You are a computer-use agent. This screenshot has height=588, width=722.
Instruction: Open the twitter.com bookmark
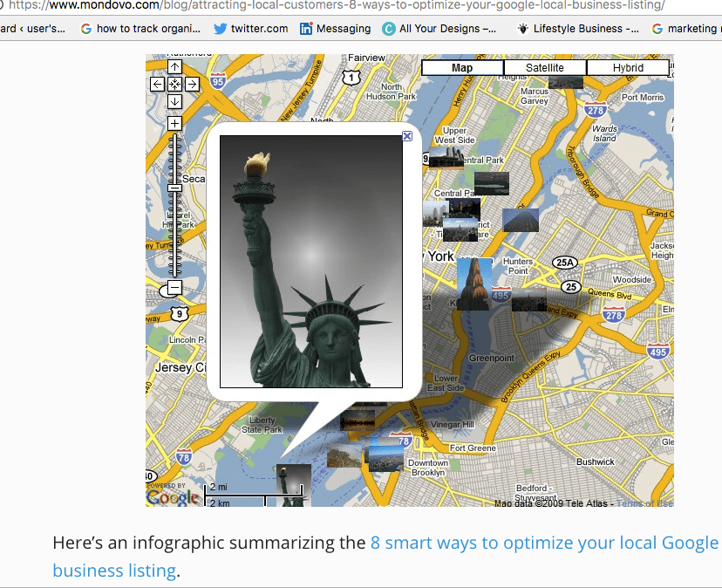(251, 29)
